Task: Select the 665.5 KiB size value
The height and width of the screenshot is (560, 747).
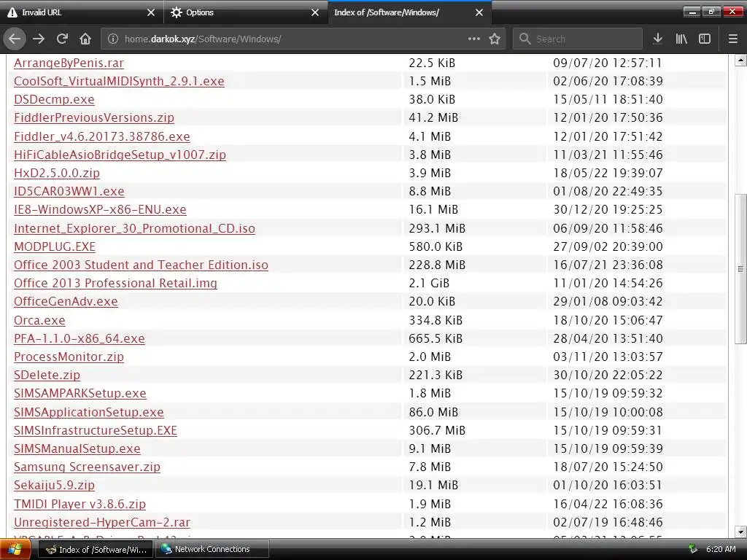Action: tap(436, 338)
